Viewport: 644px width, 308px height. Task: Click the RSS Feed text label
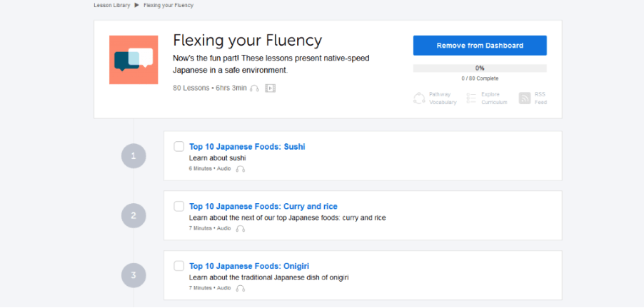(540, 98)
